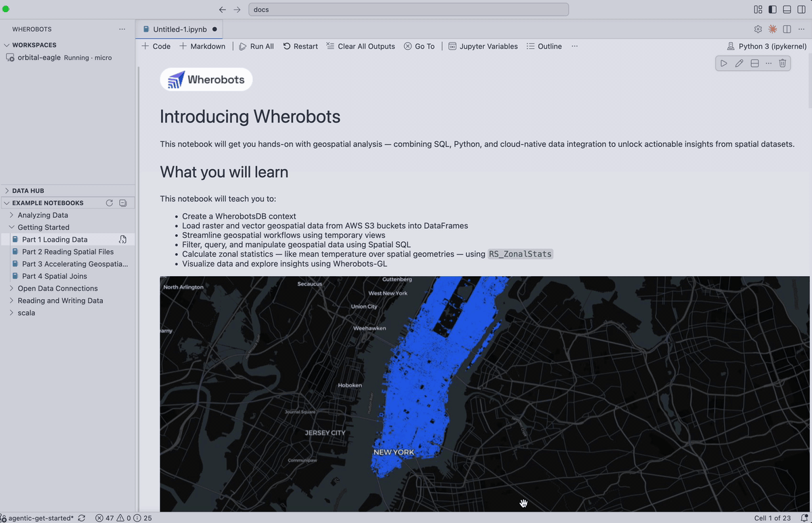Click the What you will learn heading
Image resolution: width=812 pixels, height=523 pixels.
(224, 172)
